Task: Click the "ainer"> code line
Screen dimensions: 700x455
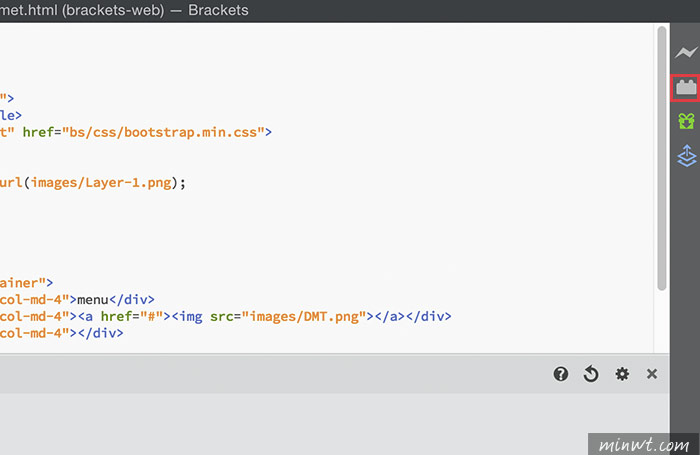Action: pyautogui.click(x=26, y=283)
